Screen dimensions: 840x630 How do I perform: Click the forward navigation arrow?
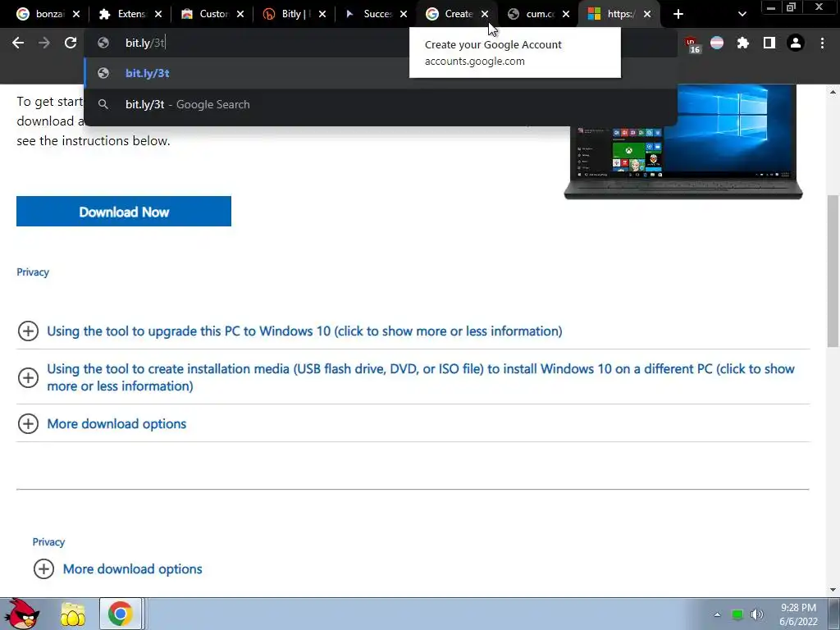(x=44, y=43)
